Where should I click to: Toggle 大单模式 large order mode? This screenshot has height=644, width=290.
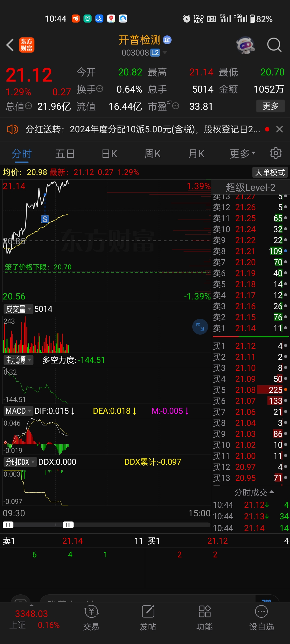click(270, 172)
